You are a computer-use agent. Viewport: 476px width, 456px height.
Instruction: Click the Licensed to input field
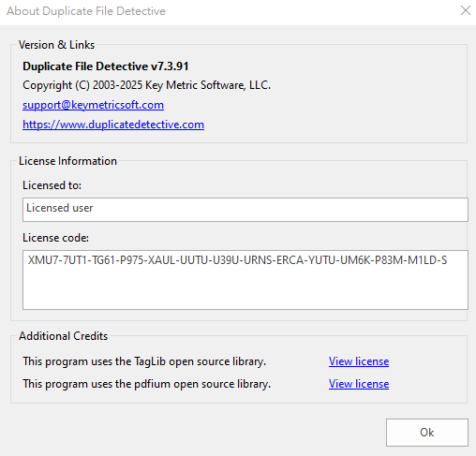pos(245,210)
